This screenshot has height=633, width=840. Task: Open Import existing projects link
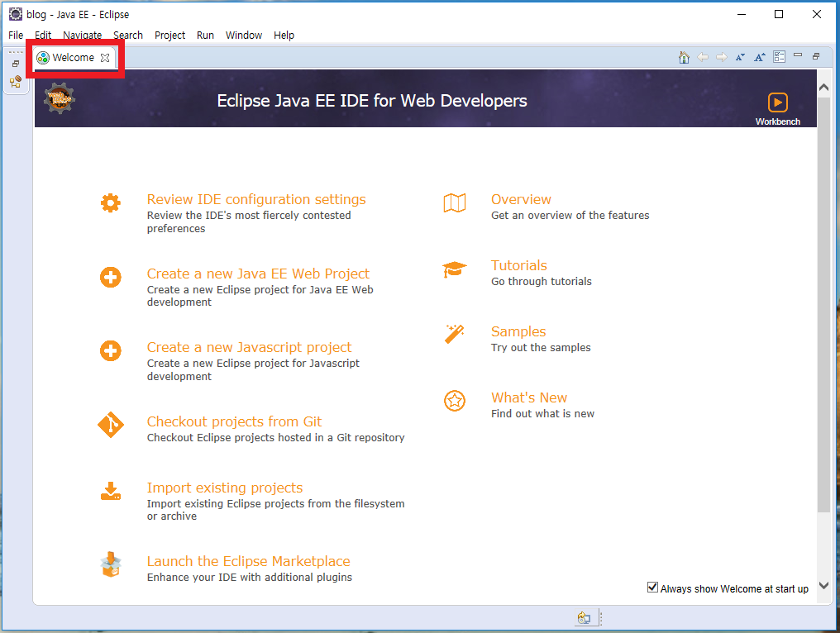pos(224,488)
